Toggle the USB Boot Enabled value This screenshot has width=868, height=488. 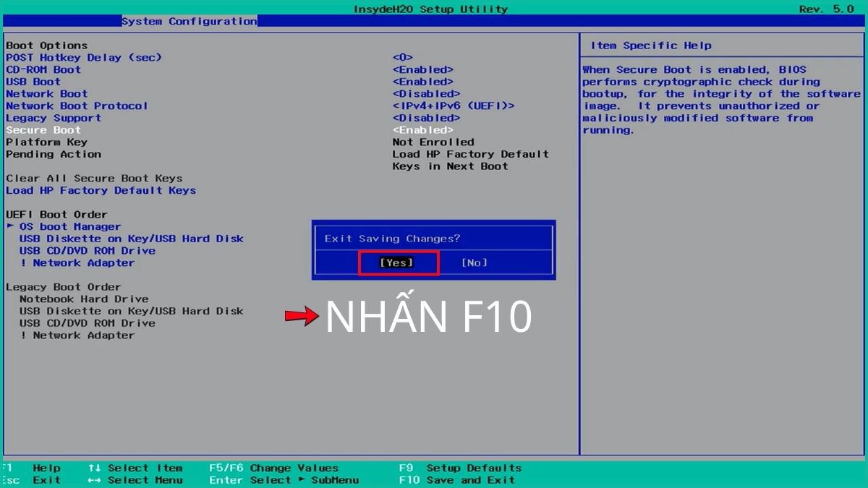(423, 82)
